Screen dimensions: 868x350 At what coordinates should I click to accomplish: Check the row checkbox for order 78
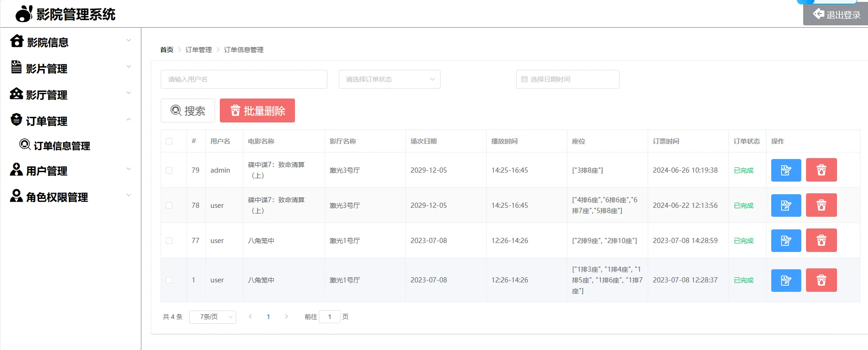(x=169, y=205)
